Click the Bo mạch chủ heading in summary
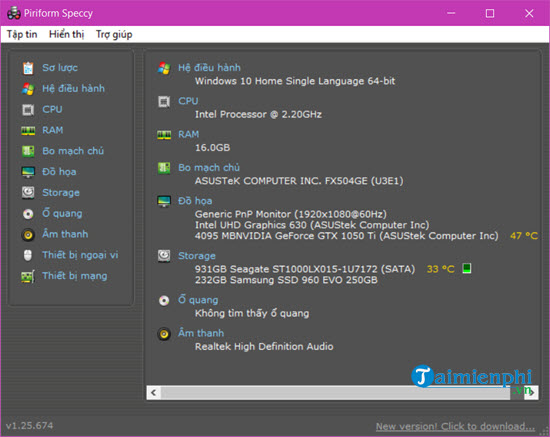Viewport: 550px width, 437px height. pyautogui.click(x=209, y=167)
